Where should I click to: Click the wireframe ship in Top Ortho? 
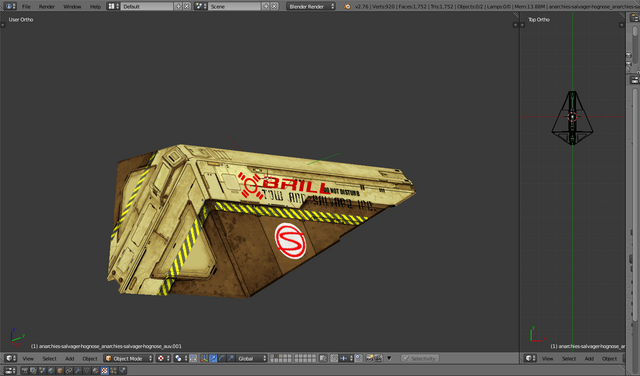pos(572,118)
